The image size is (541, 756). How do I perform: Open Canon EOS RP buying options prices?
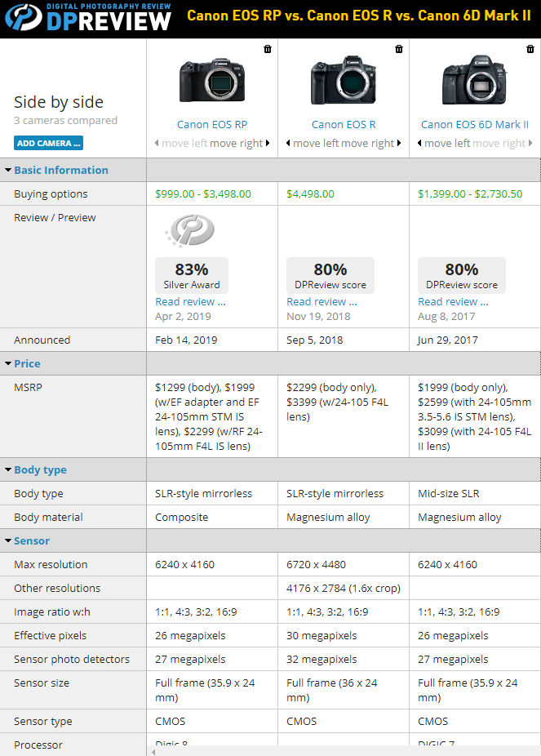point(203,194)
